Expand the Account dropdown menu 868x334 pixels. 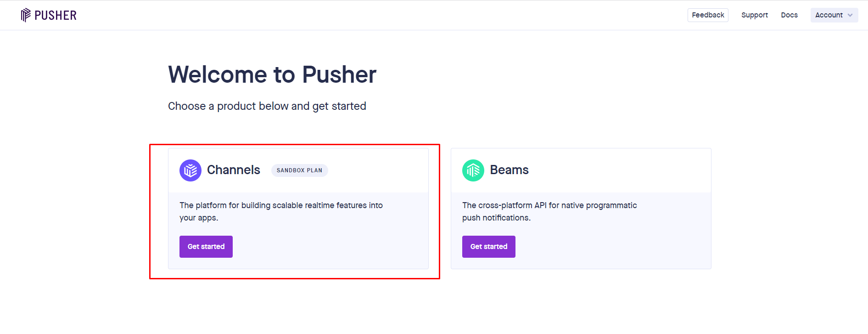click(x=829, y=15)
